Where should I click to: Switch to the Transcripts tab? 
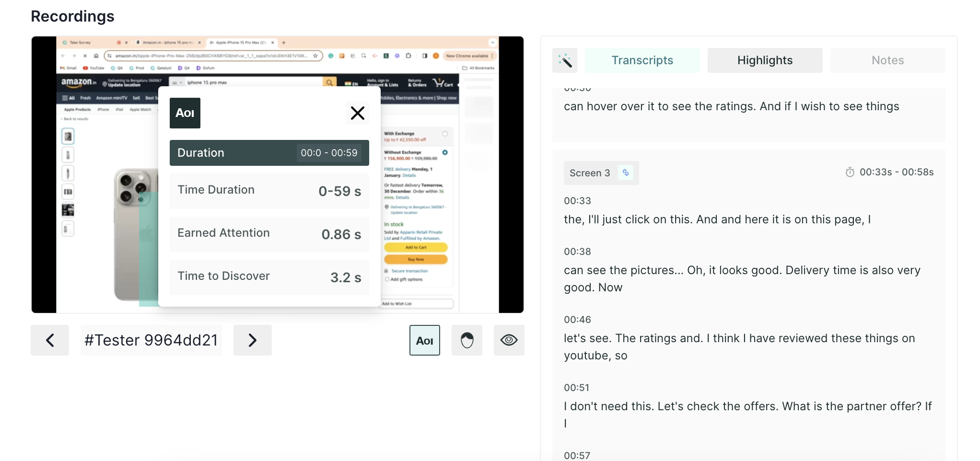point(642,60)
